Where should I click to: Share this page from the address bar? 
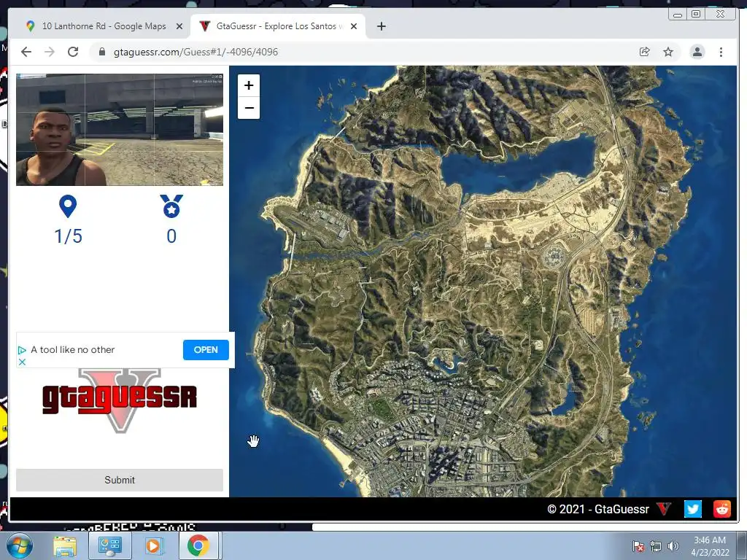[645, 52]
